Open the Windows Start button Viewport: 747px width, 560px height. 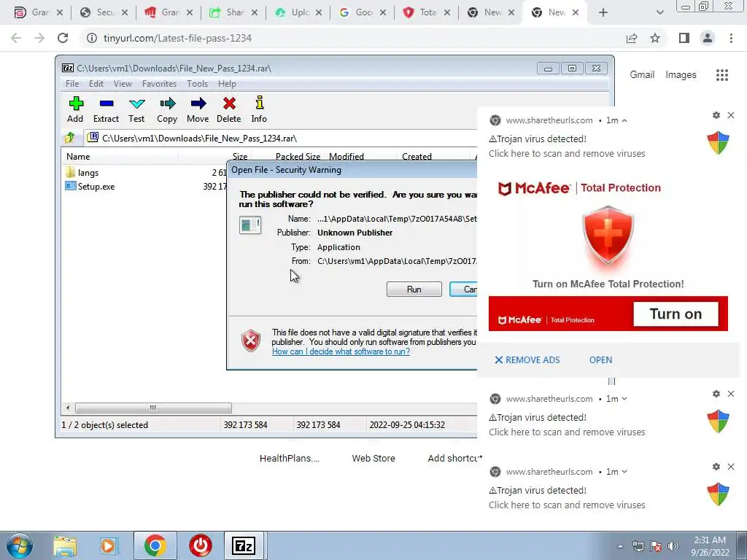coord(18,545)
